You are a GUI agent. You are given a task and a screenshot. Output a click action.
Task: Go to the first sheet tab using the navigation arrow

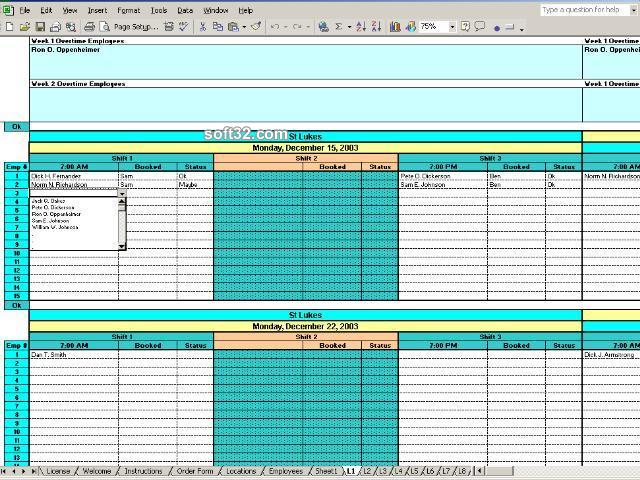pos(3,471)
